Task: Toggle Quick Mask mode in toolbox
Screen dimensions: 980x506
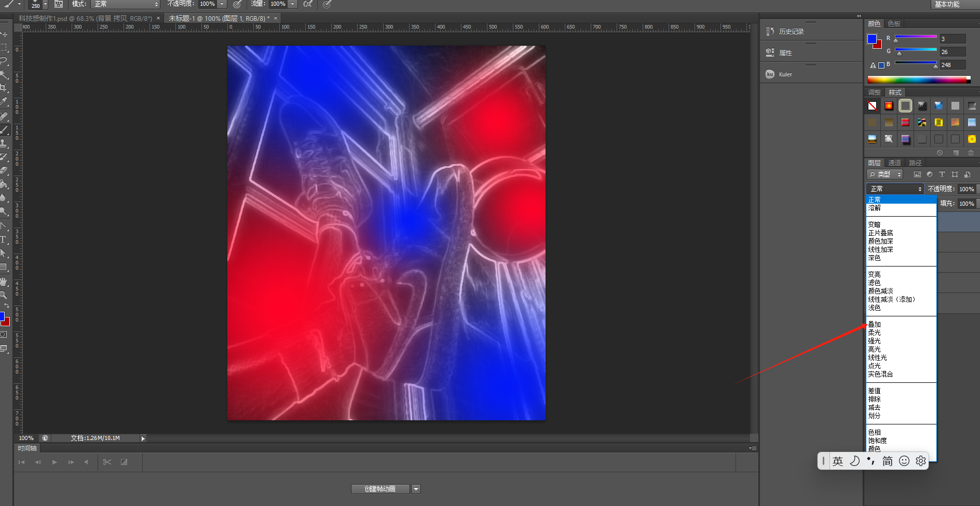Action: [4, 335]
